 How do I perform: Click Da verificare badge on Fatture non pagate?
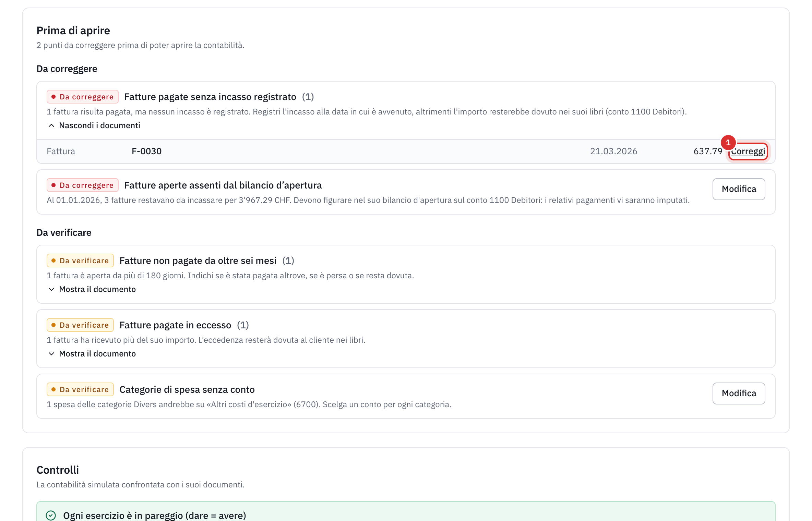pyautogui.click(x=80, y=261)
